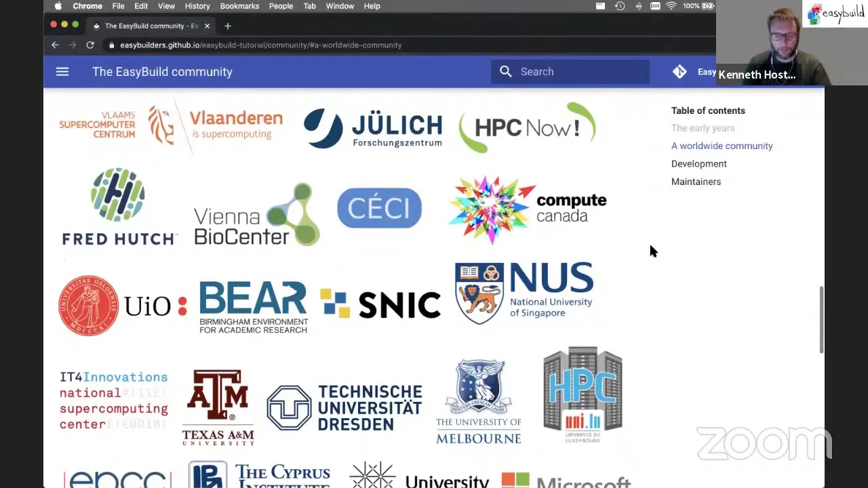This screenshot has width=868, height=488.
Task: Click the Wi-Fi status icon
Action: tap(671, 6)
